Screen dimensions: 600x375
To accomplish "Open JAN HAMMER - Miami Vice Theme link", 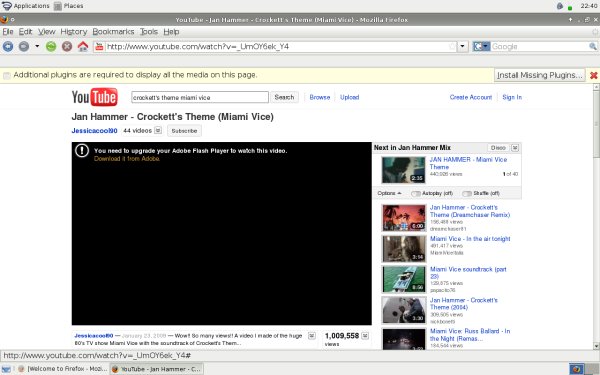I will 468,163.
